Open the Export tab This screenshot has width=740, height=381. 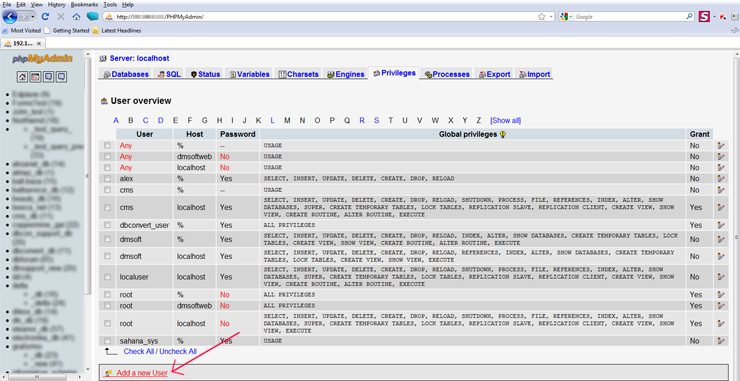pos(494,74)
